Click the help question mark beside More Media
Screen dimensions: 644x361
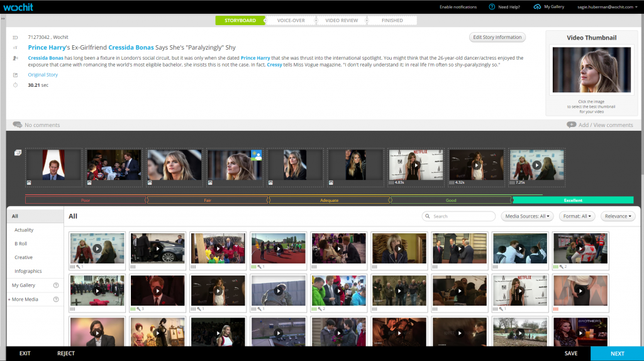pyautogui.click(x=56, y=299)
